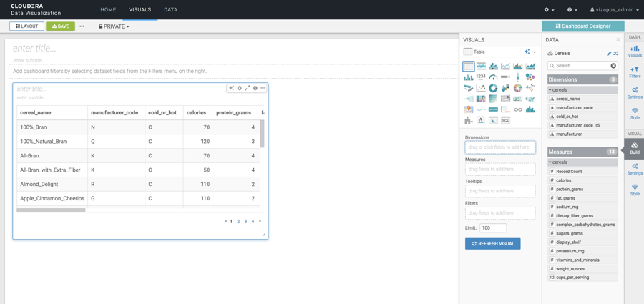Viewport: 644px width, 304px height.
Task: Pick the SQL visual type icon
Action: [x=505, y=120]
